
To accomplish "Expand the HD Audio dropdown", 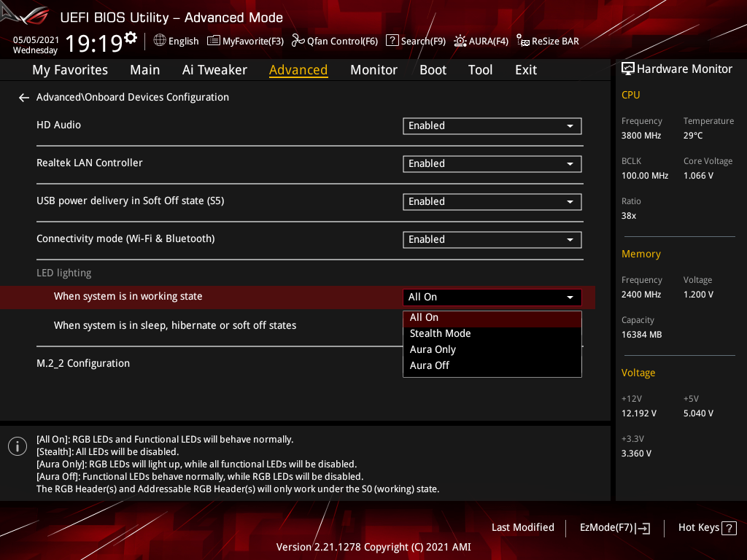I will (492, 126).
